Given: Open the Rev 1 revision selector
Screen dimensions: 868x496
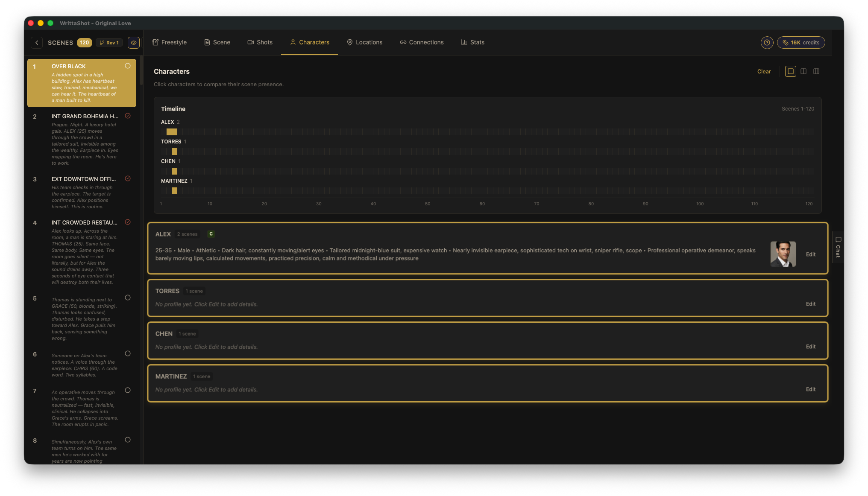Looking at the screenshot, I should (x=109, y=42).
